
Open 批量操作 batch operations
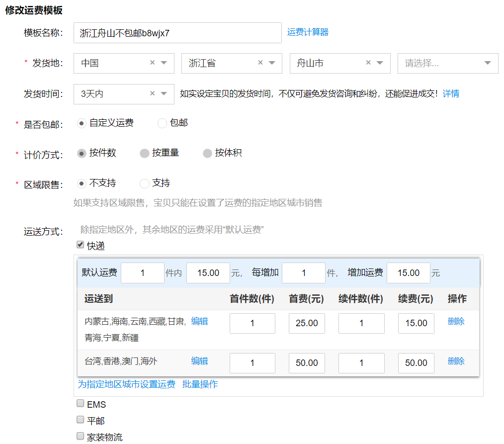coord(200,384)
